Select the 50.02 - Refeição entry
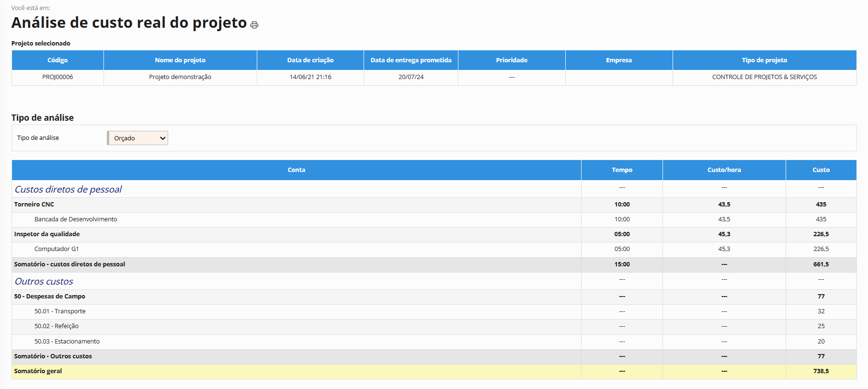 click(x=57, y=326)
